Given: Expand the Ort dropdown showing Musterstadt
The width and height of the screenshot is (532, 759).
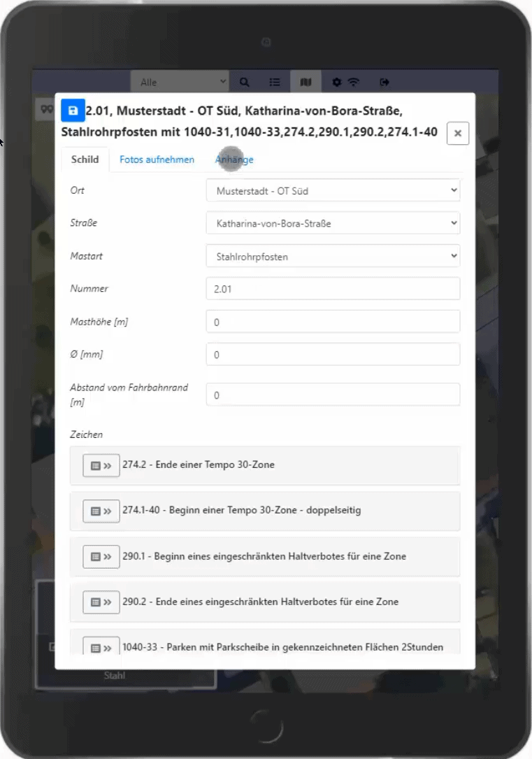Looking at the screenshot, I should [333, 190].
